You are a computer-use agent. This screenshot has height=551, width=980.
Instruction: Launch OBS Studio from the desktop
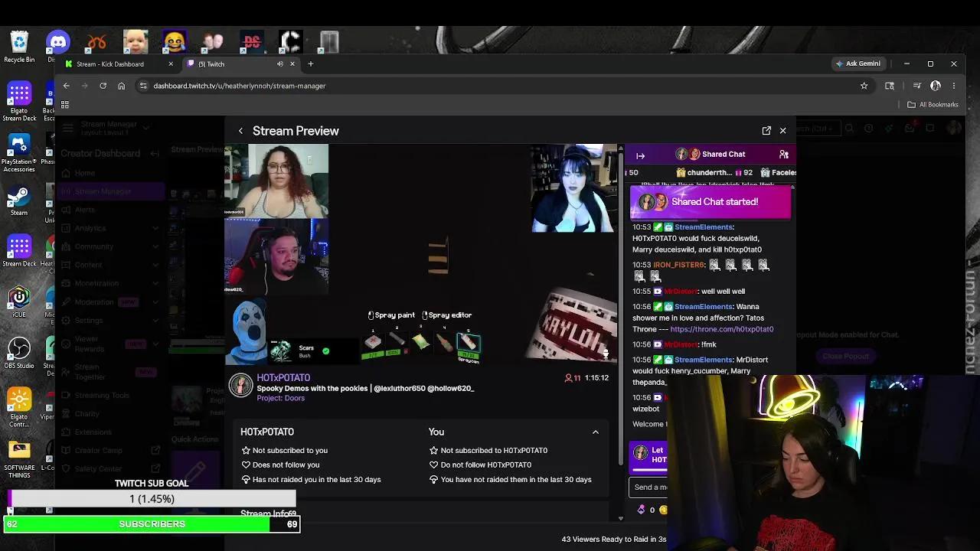(x=19, y=354)
